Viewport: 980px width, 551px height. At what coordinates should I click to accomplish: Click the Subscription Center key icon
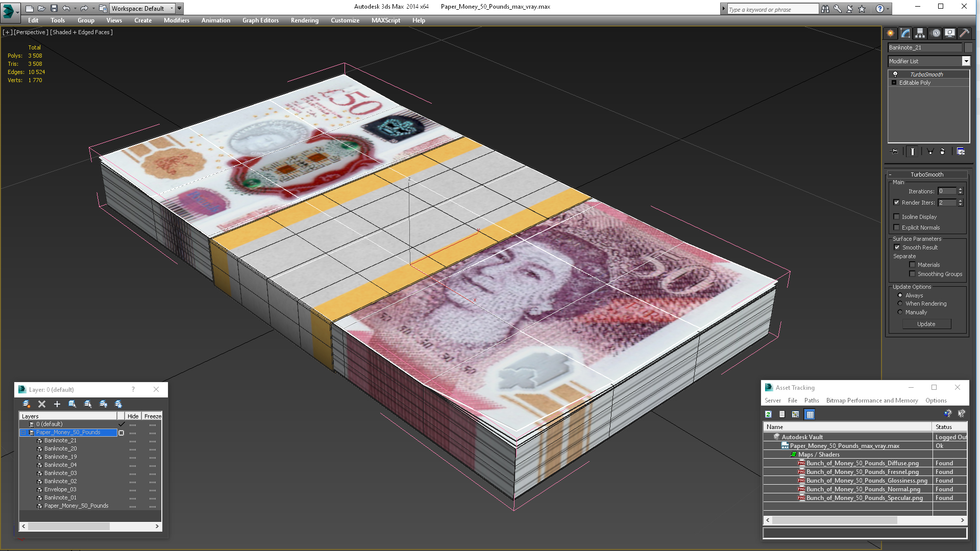tap(838, 9)
